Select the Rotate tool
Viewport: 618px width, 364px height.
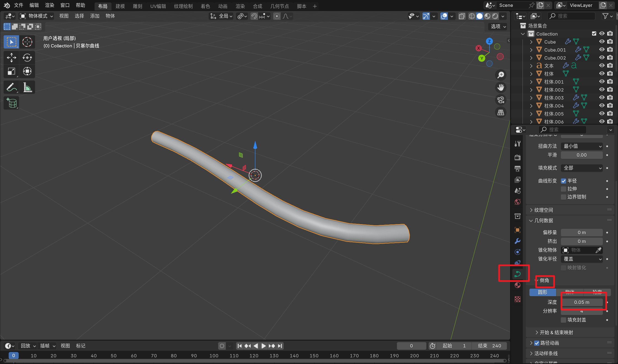click(x=27, y=58)
